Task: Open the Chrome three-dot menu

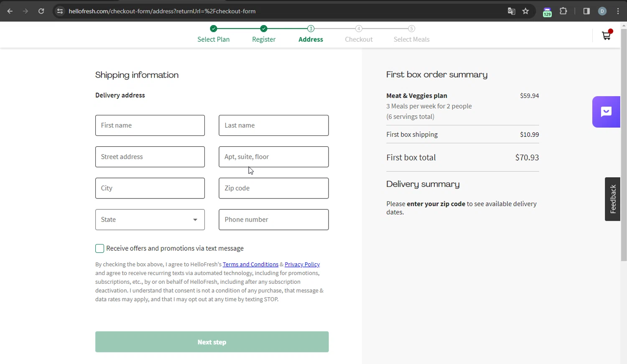Action: tap(618, 11)
